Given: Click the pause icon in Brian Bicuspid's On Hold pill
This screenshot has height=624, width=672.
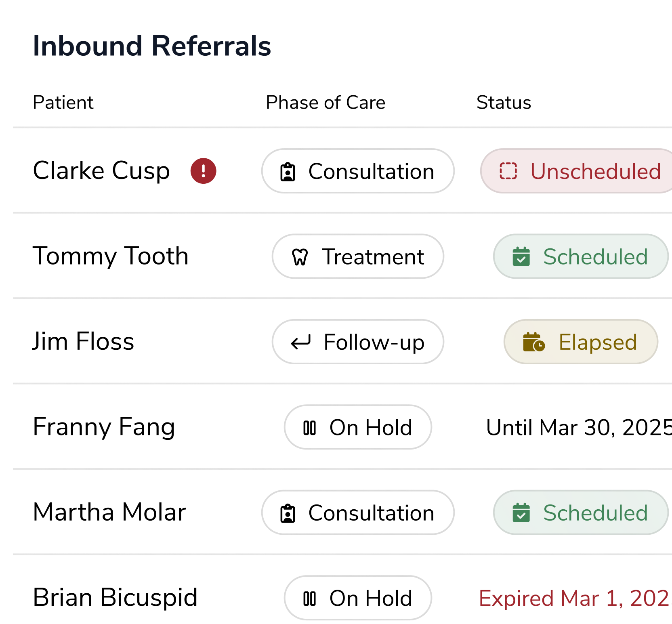Looking at the screenshot, I should pos(310,598).
